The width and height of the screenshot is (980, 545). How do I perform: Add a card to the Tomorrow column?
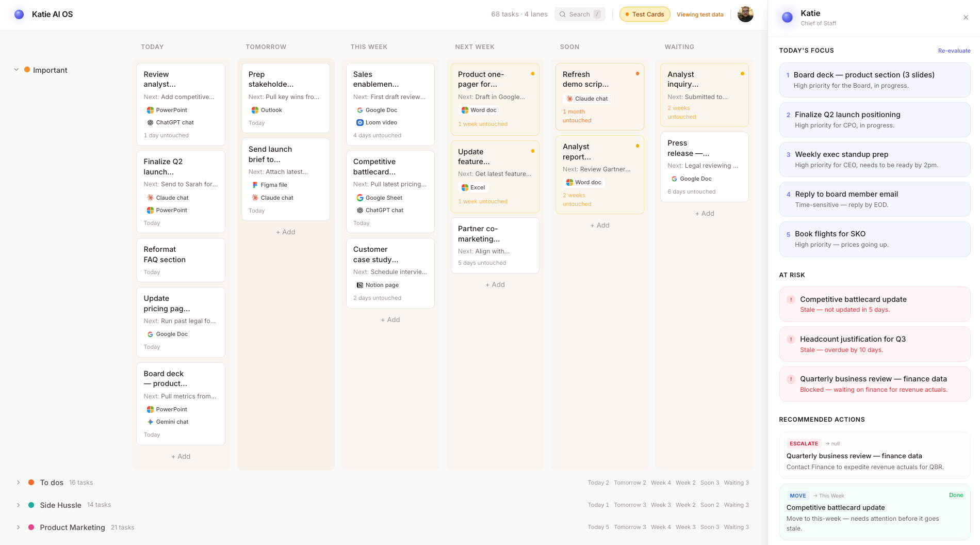(286, 232)
